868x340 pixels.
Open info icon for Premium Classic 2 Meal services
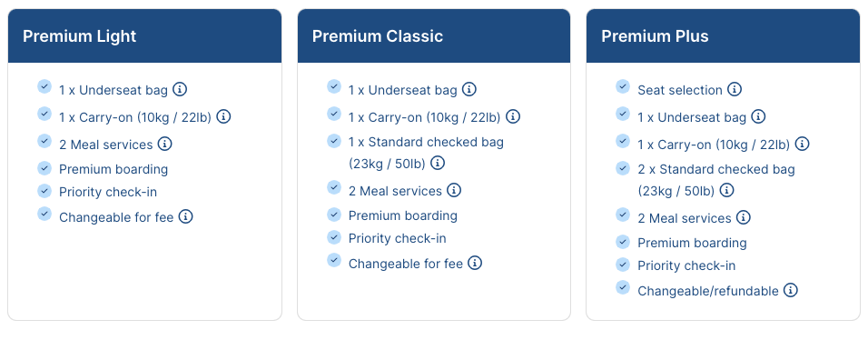(x=454, y=190)
